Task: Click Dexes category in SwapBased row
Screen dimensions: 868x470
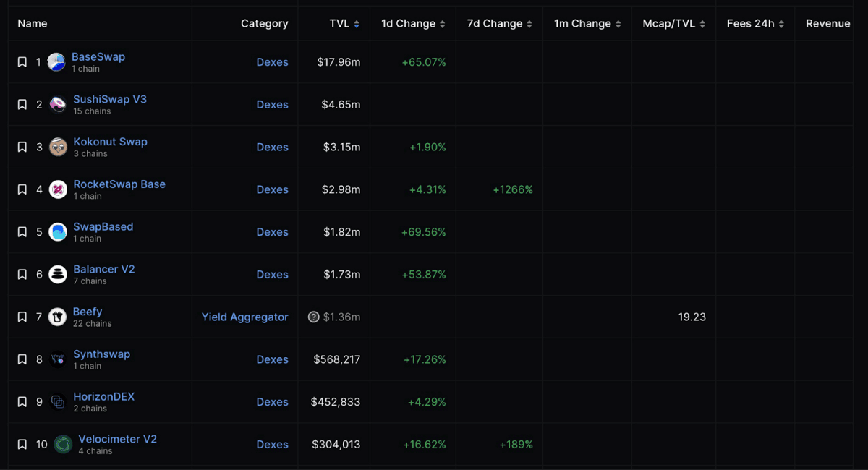Action: click(x=272, y=232)
